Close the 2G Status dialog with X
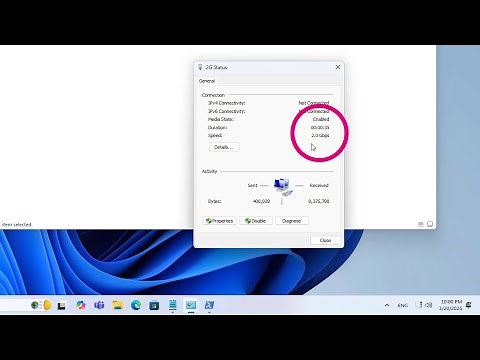480x360 pixels. point(338,67)
